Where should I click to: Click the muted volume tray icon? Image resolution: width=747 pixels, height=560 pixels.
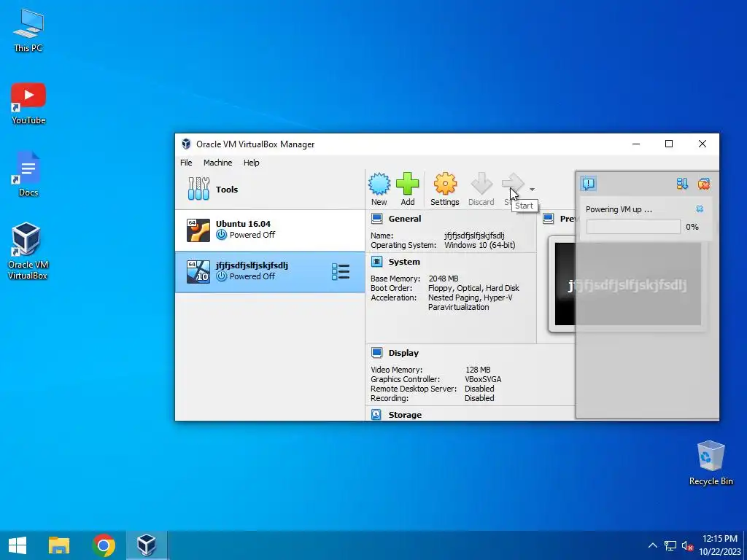pos(687,545)
